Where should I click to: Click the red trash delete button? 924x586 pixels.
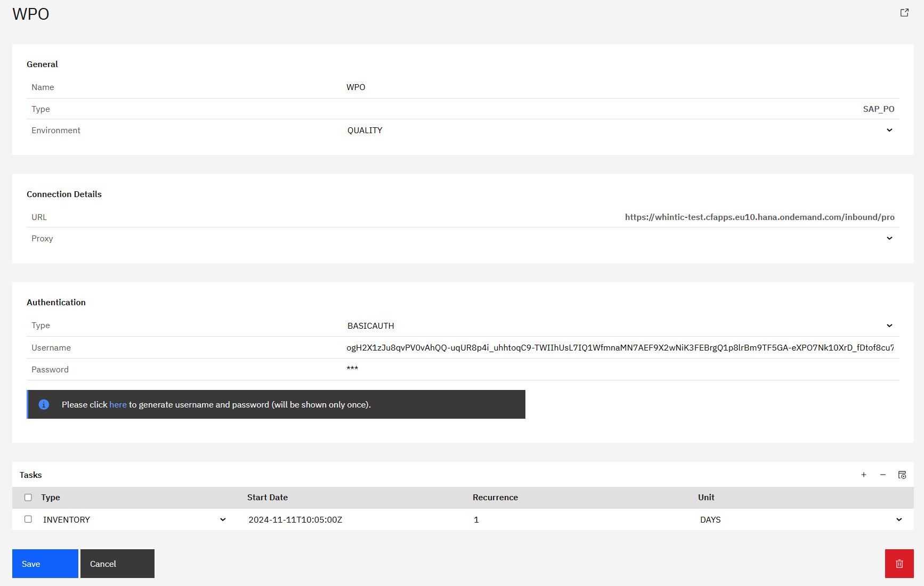pyautogui.click(x=899, y=564)
